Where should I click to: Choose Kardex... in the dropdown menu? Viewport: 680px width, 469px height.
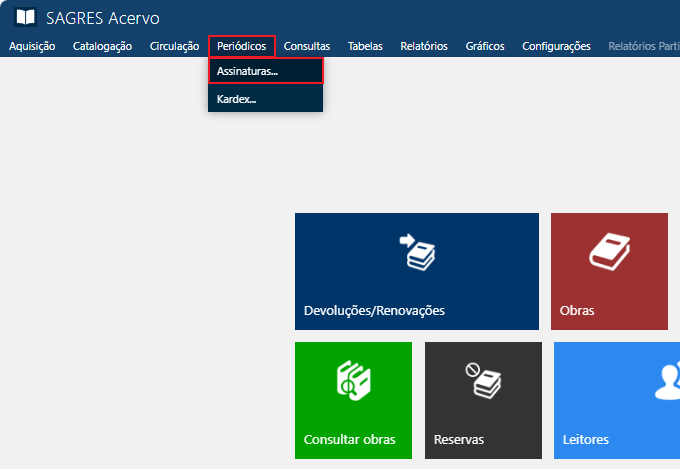coord(237,99)
